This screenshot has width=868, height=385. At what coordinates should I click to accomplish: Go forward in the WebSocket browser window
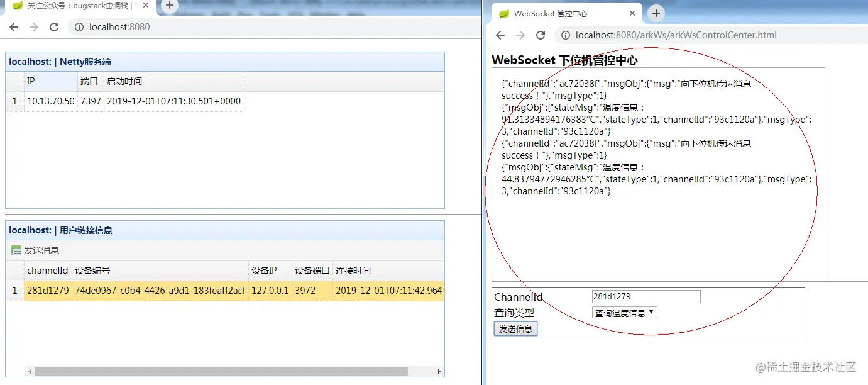[x=520, y=35]
